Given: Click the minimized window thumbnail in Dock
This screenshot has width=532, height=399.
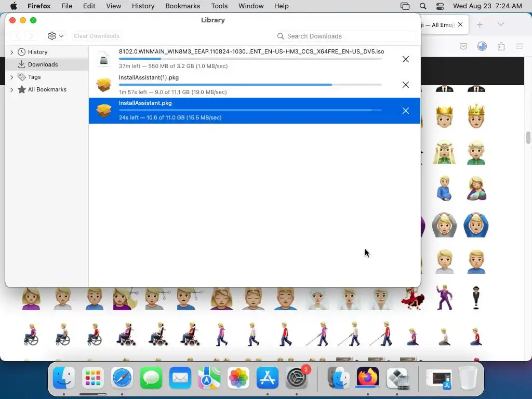Looking at the screenshot, I should pyautogui.click(x=439, y=378).
